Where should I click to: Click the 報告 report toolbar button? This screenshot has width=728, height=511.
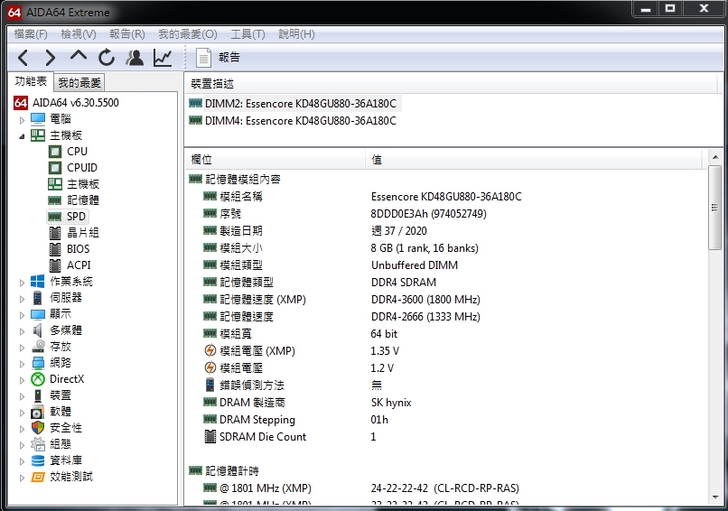[x=219, y=58]
